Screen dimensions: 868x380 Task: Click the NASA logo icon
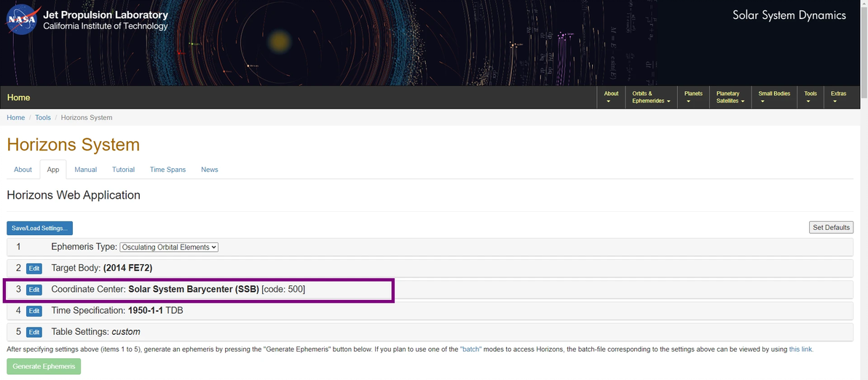coord(21,20)
